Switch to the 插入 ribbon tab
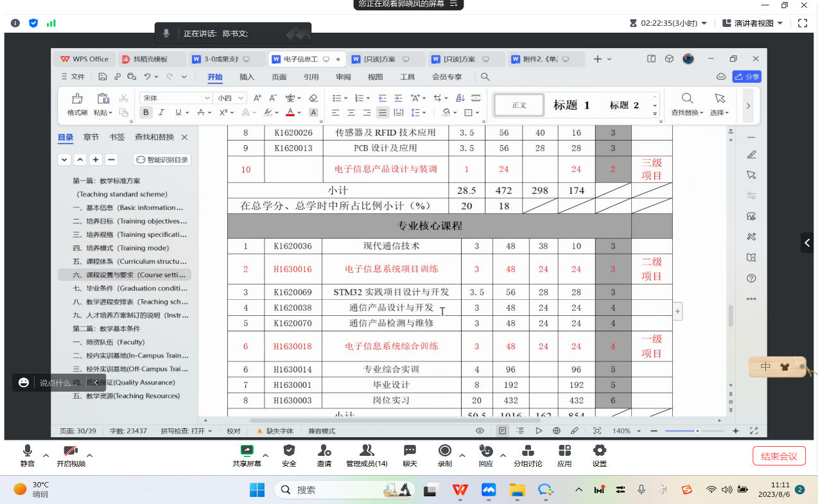The image size is (818, 504). 247,77
